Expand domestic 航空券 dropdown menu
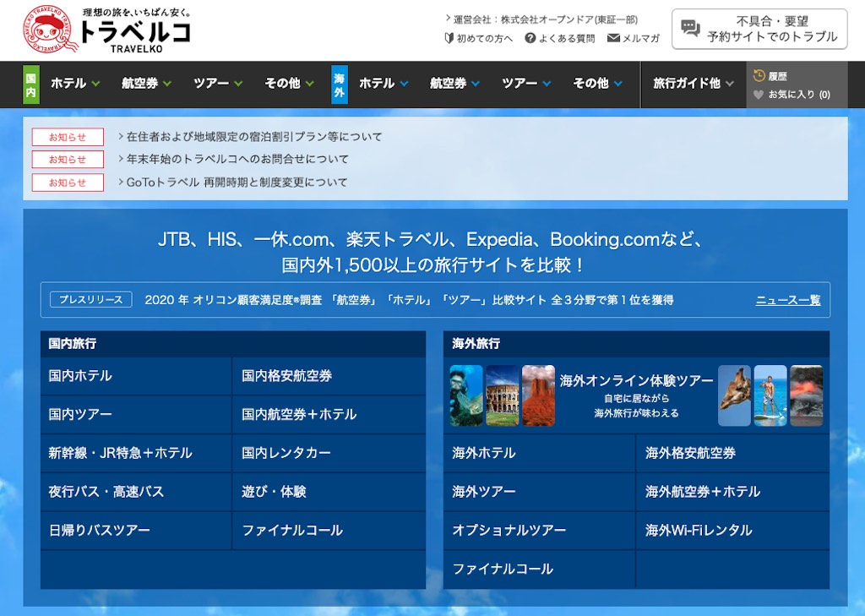 tap(147, 84)
